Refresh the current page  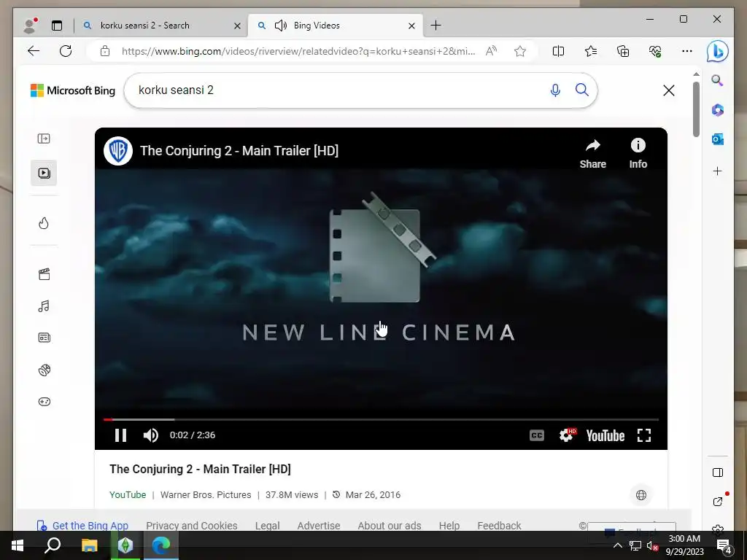[x=66, y=51]
